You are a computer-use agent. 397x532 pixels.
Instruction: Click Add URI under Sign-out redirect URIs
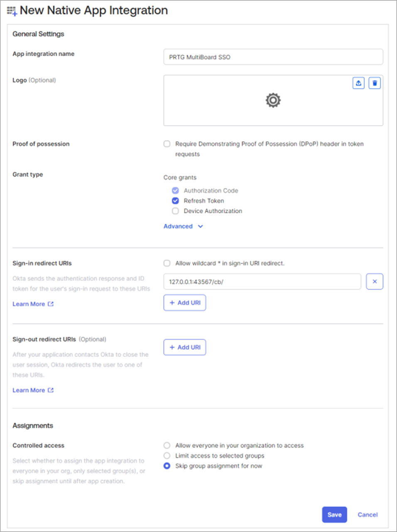(185, 347)
